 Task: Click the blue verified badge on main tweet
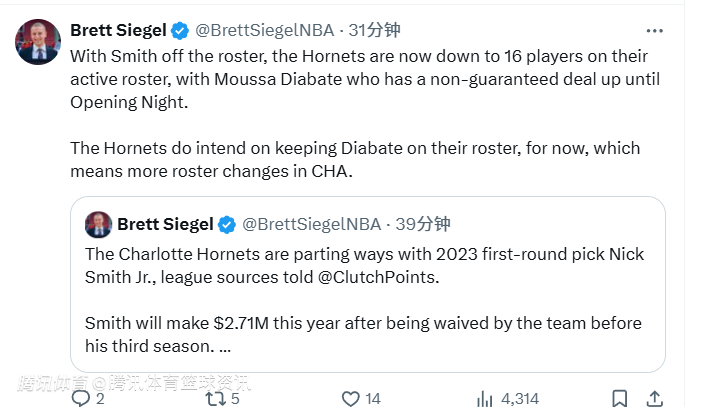click(182, 30)
